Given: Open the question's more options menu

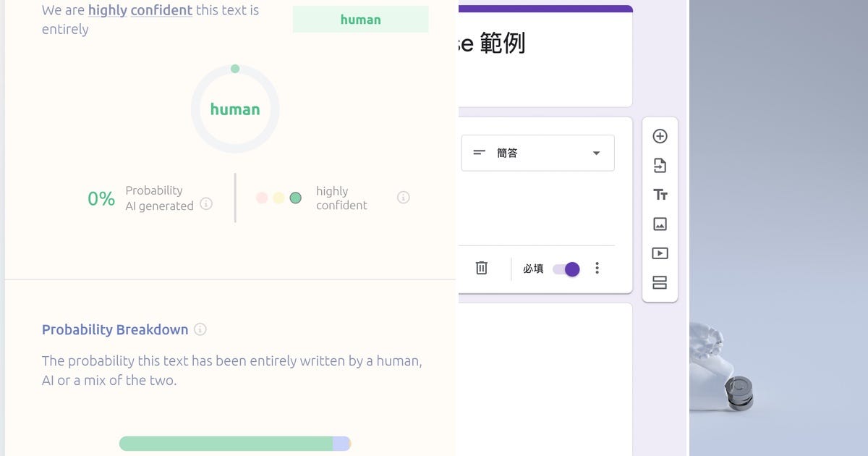Looking at the screenshot, I should (x=597, y=268).
